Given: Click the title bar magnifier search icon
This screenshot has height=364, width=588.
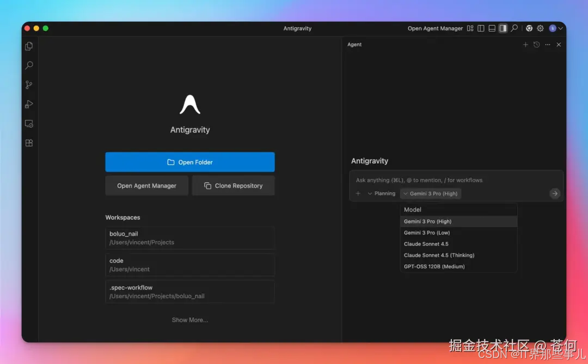Looking at the screenshot, I should pos(514,28).
